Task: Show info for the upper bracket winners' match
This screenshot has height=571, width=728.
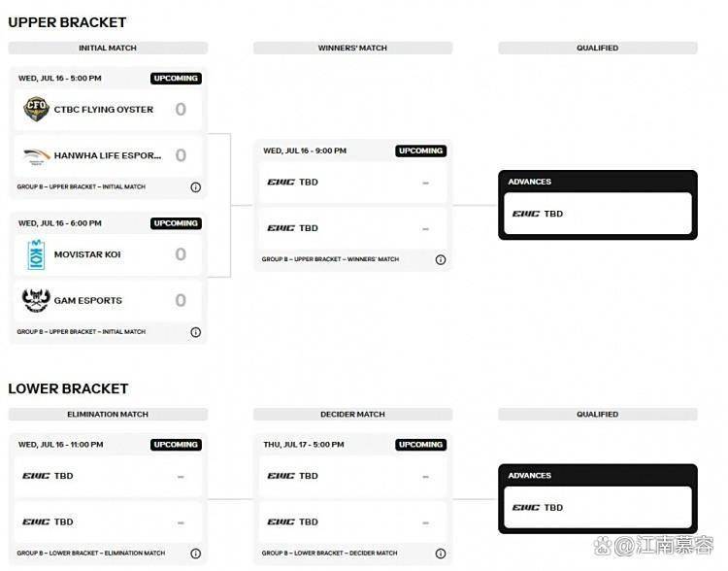Action: [x=440, y=259]
